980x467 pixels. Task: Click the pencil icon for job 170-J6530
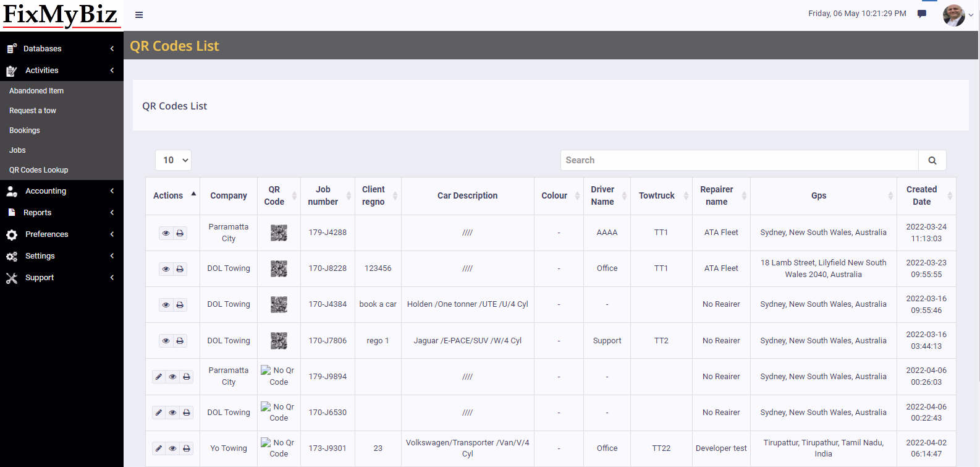pyautogui.click(x=159, y=413)
